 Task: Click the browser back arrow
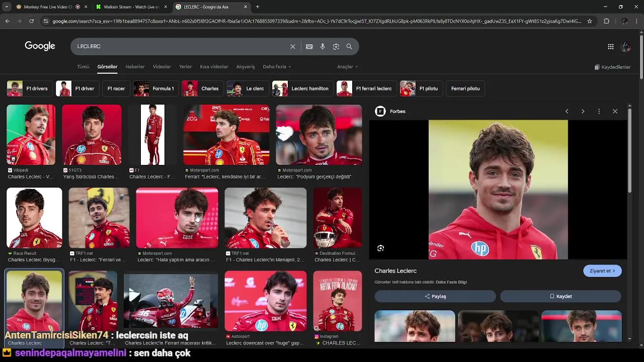pos(7,21)
